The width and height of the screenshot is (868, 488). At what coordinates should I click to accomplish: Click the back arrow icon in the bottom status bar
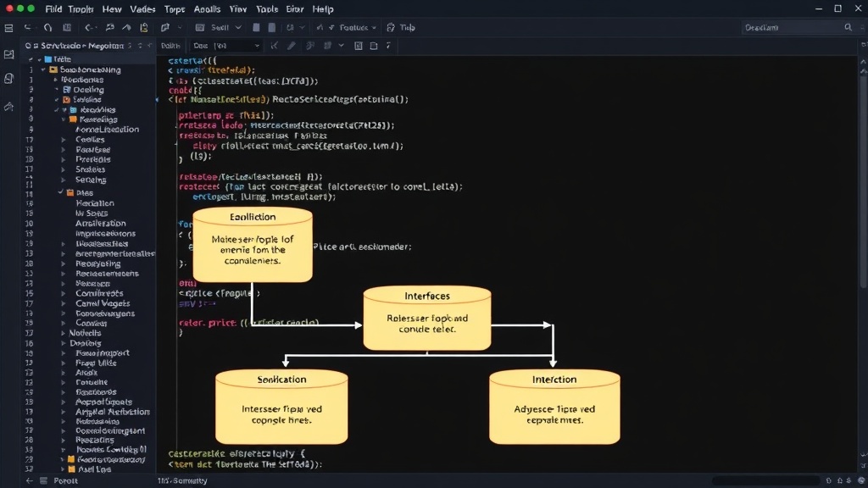point(30,481)
